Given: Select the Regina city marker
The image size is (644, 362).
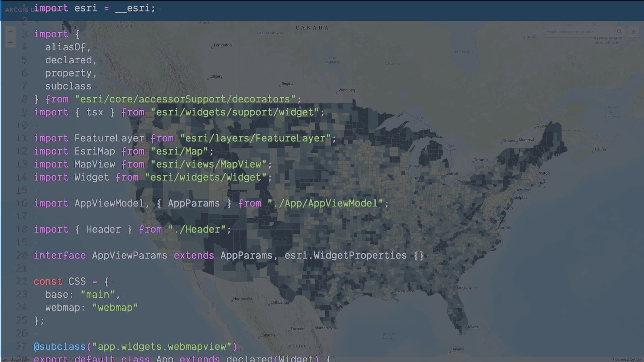Looking at the screenshot, I should (x=280, y=86).
